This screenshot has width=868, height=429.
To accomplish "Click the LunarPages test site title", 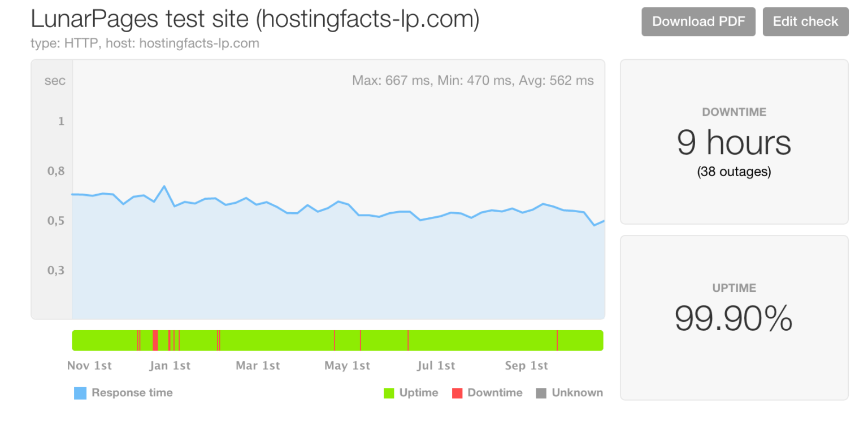I will point(255,20).
